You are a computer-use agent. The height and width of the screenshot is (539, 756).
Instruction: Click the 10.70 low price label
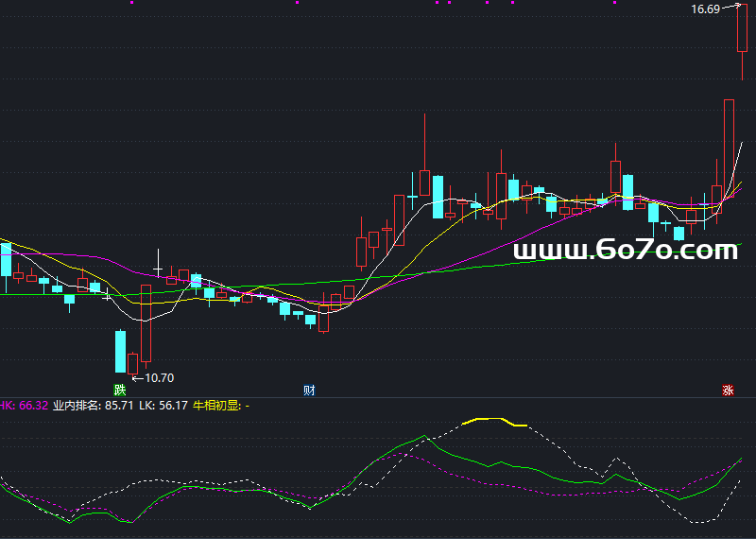159,378
